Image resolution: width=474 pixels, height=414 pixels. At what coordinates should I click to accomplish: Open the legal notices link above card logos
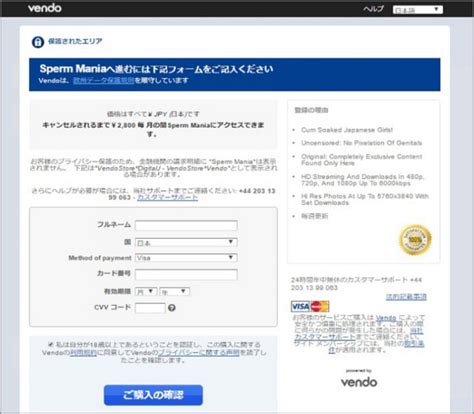(x=406, y=297)
